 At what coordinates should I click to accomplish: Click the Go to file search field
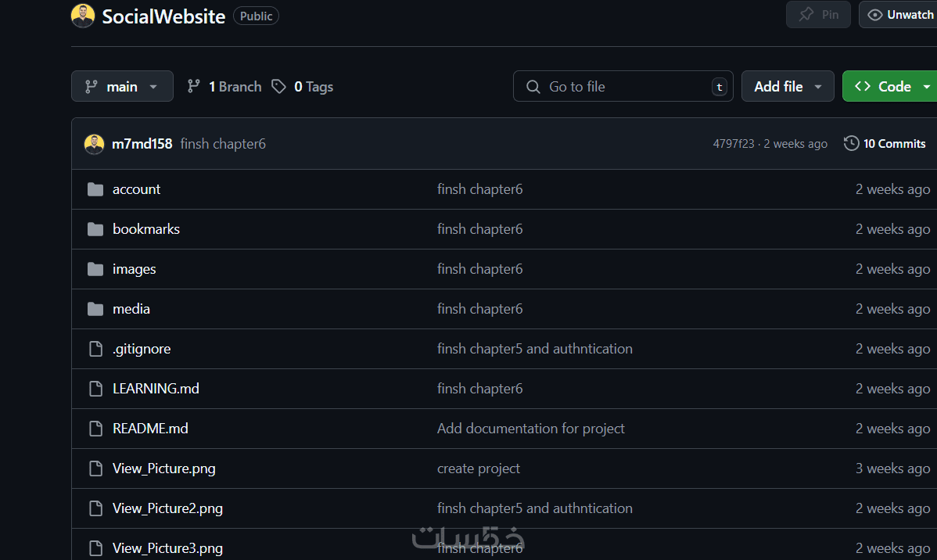[x=623, y=87]
